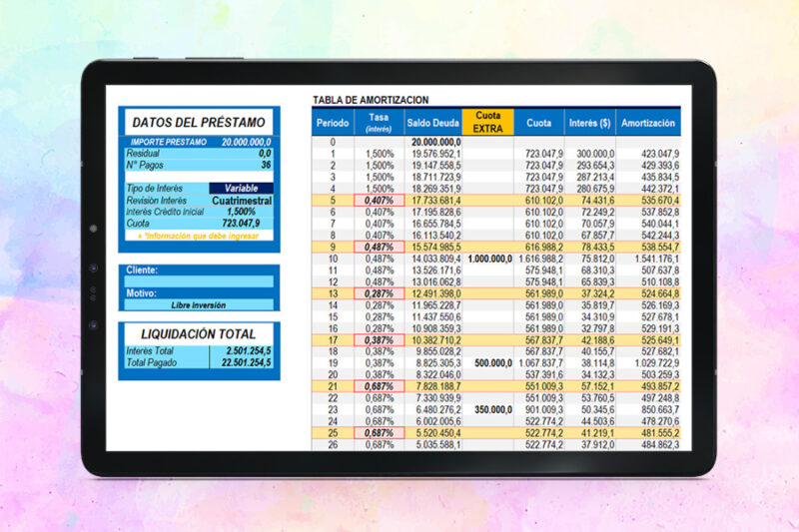Select the Interés Total value 2.501.254,5

(248, 350)
